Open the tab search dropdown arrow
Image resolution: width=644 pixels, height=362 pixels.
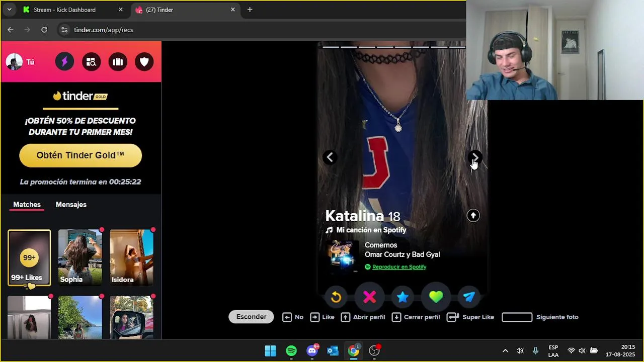[9, 10]
